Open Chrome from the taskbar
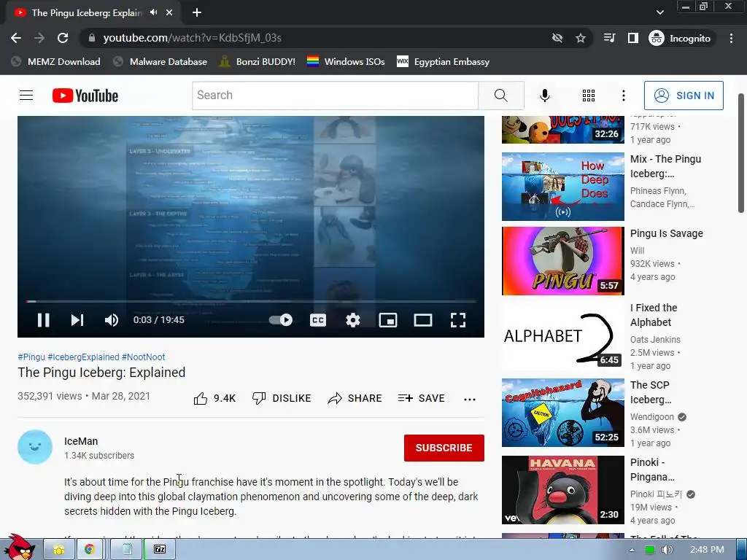Image resolution: width=747 pixels, height=560 pixels. tap(89, 550)
